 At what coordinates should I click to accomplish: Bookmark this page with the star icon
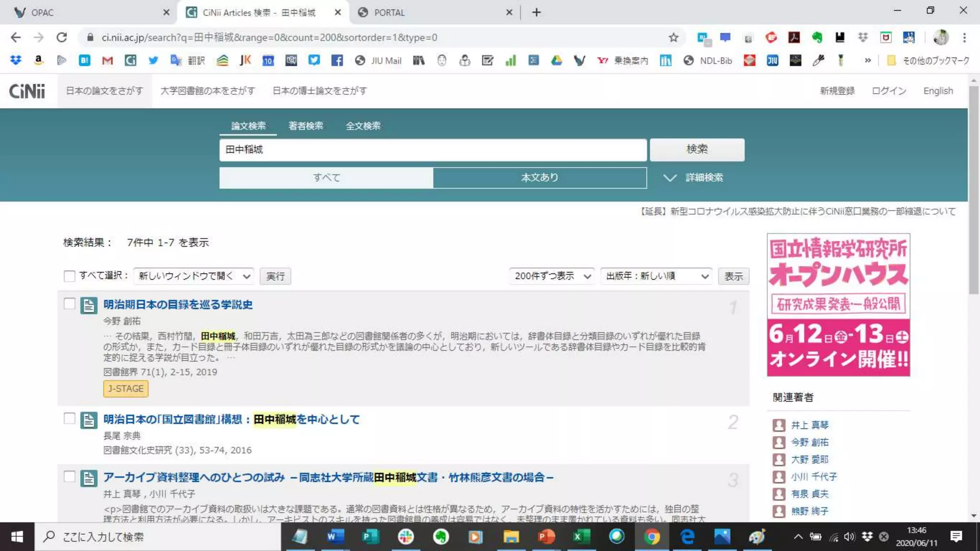(673, 37)
